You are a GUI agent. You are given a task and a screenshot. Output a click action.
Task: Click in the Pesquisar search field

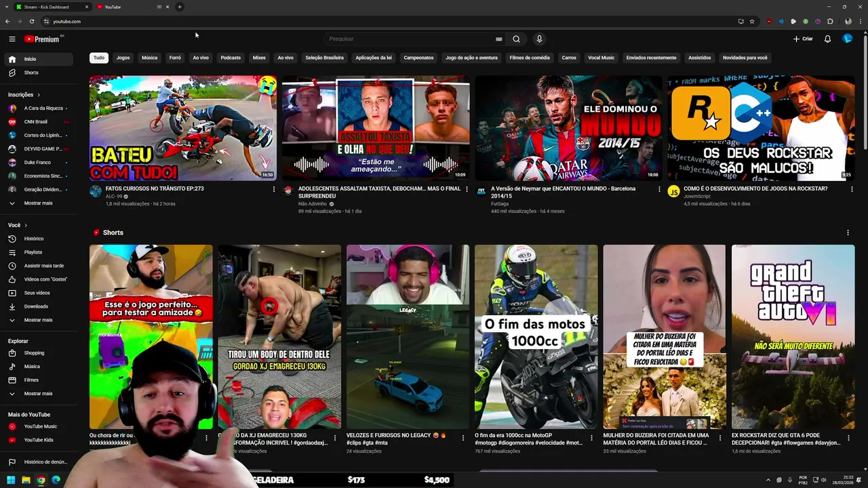(409, 39)
